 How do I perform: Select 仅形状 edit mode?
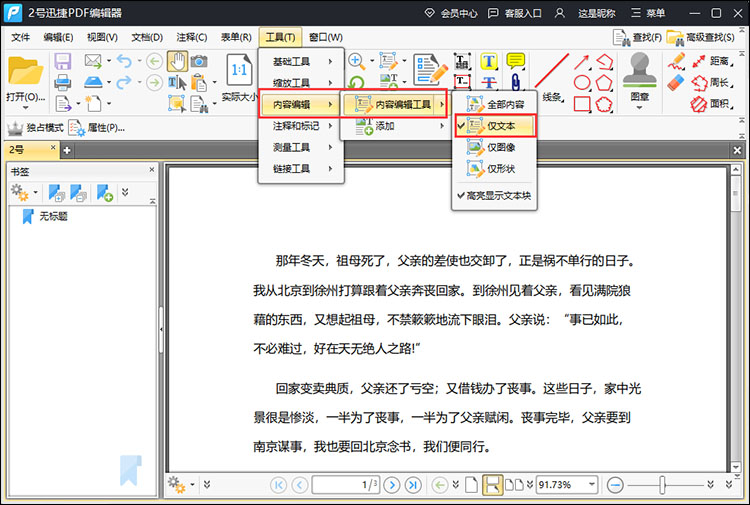(x=495, y=168)
